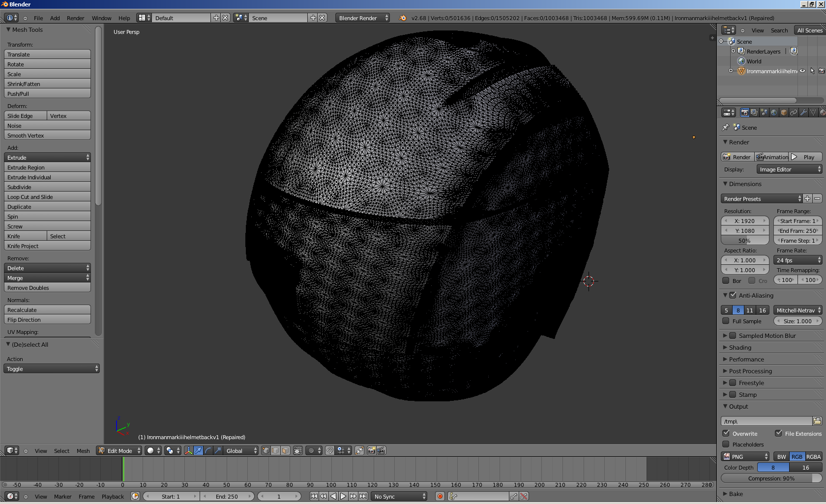Switch to edge select mode

[x=275, y=450]
